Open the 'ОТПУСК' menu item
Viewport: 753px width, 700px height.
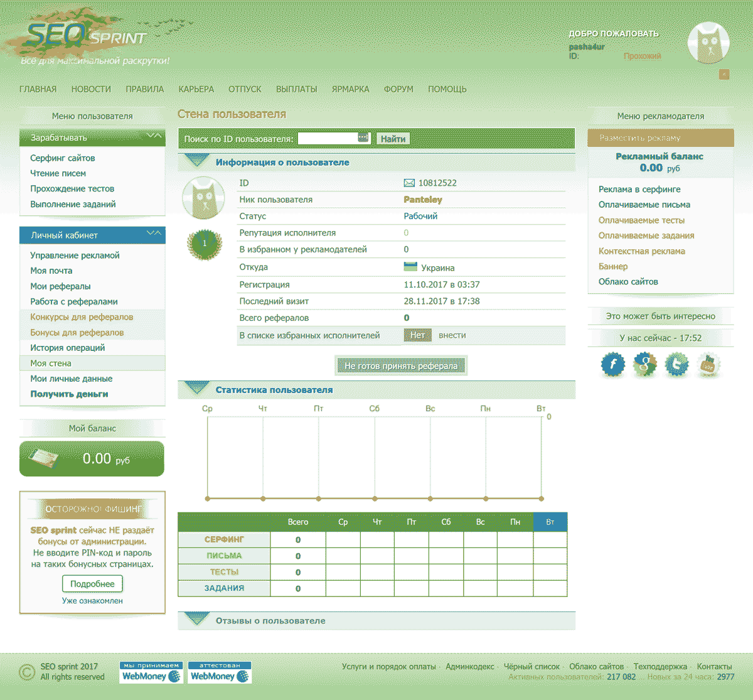coord(245,89)
